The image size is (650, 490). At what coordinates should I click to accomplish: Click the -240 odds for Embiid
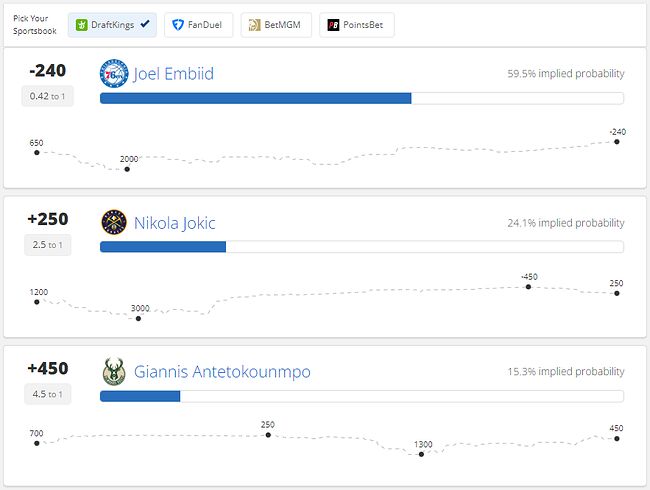[47, 70]
